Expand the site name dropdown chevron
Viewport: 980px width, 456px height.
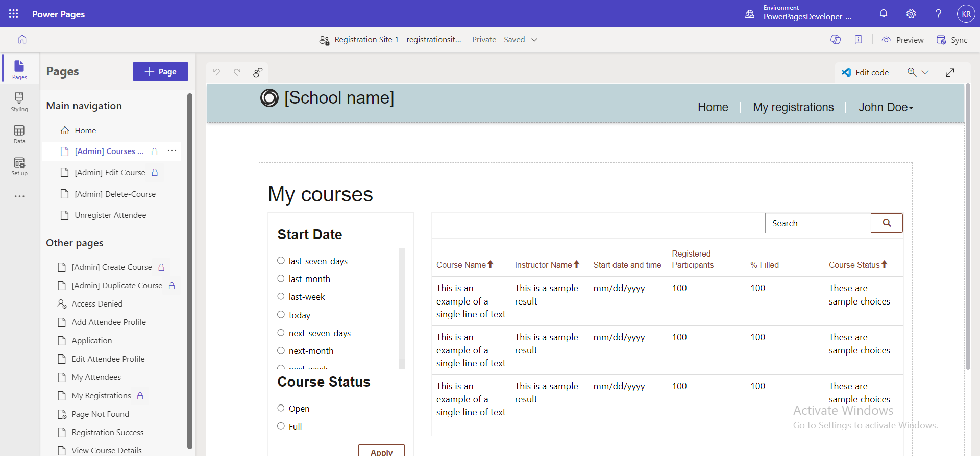tap(534, 40)
